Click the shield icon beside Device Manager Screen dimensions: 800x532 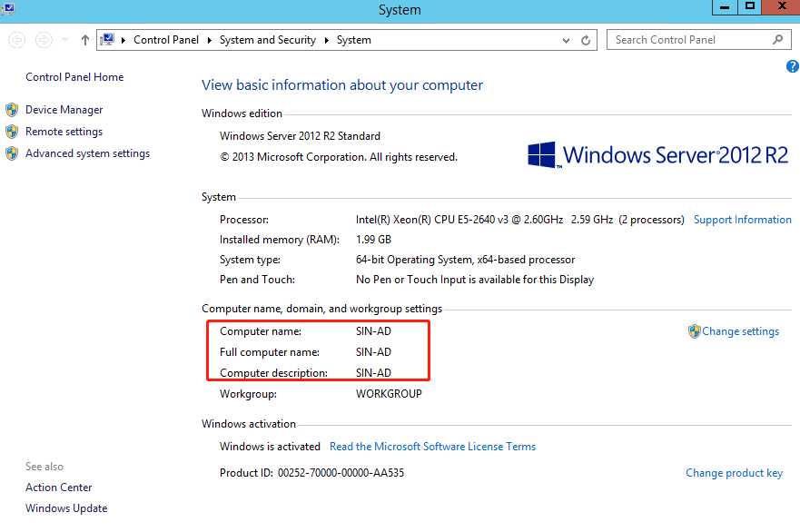[12, 110]
